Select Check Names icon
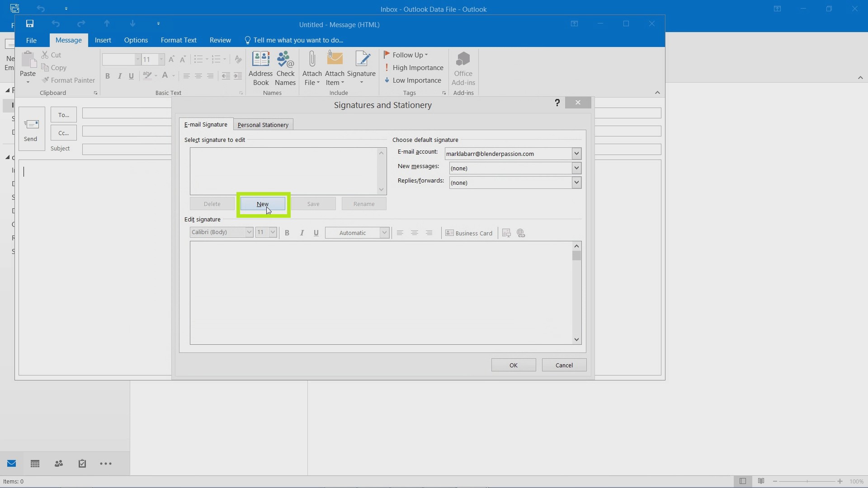868x488 pixels. click(x=285, y=67)
